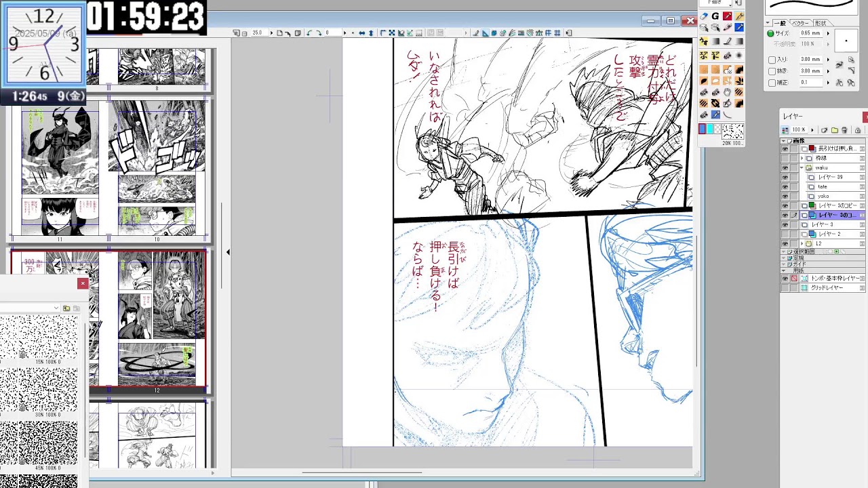The image size is (868, 488).
Task: Collapse the page list with the arrow
Action: (228, 252)
